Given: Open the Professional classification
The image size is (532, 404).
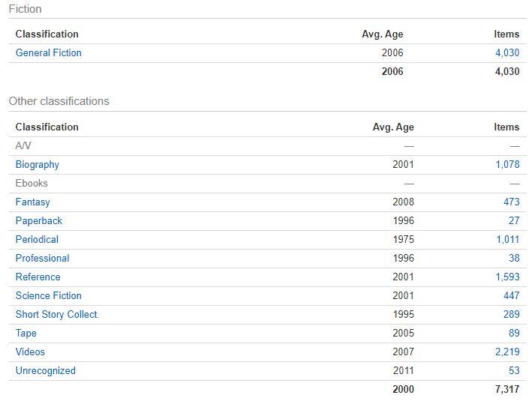Looking at the screenshot, I should 42,259.
